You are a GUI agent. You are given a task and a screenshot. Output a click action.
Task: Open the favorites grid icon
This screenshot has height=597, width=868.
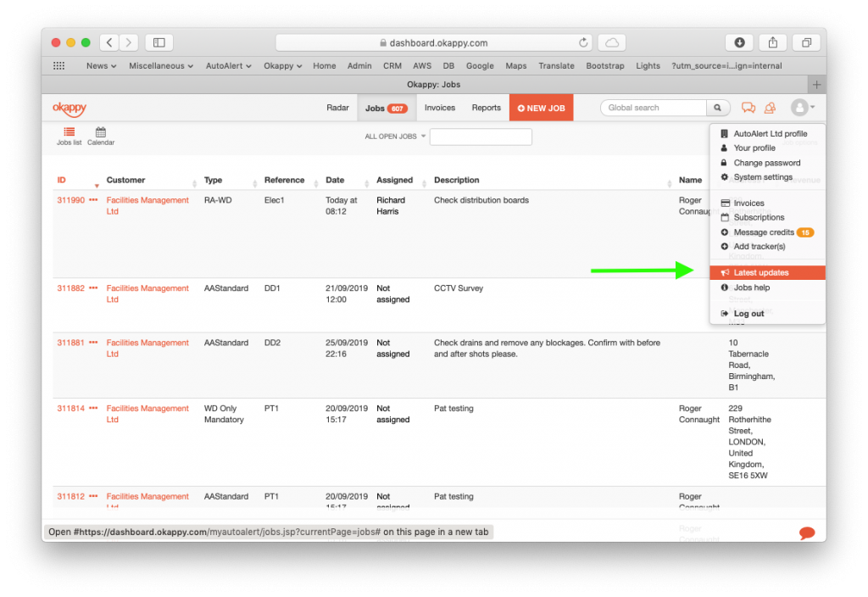pyautogui.click(x=58, y=66)
